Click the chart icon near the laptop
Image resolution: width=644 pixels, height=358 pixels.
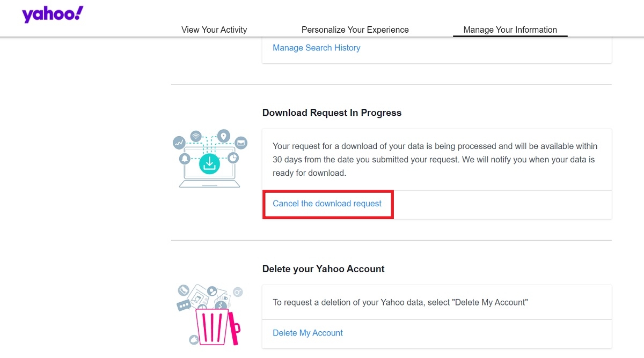point(179,143)
